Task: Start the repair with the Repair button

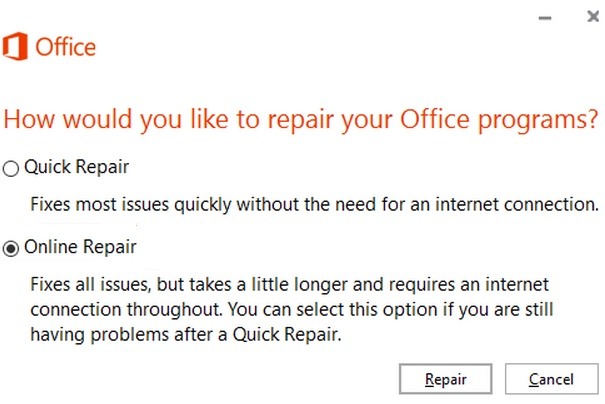Action: pyautogui.click(x=446, y=379)
